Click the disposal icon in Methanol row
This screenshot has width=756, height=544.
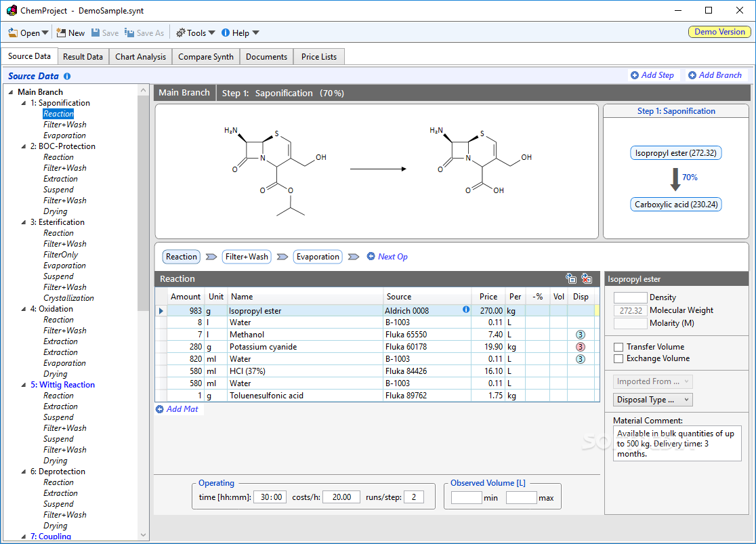pyautogui.click(x=581, y=335)
